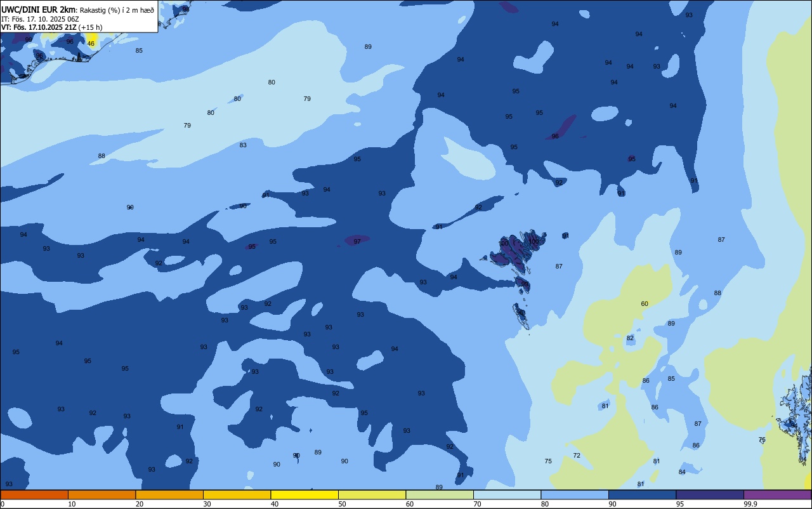Pick the 20–30 amber legend swatch
Screen dimensions: 812x509
pyautogui.click(x=169, y=494)
